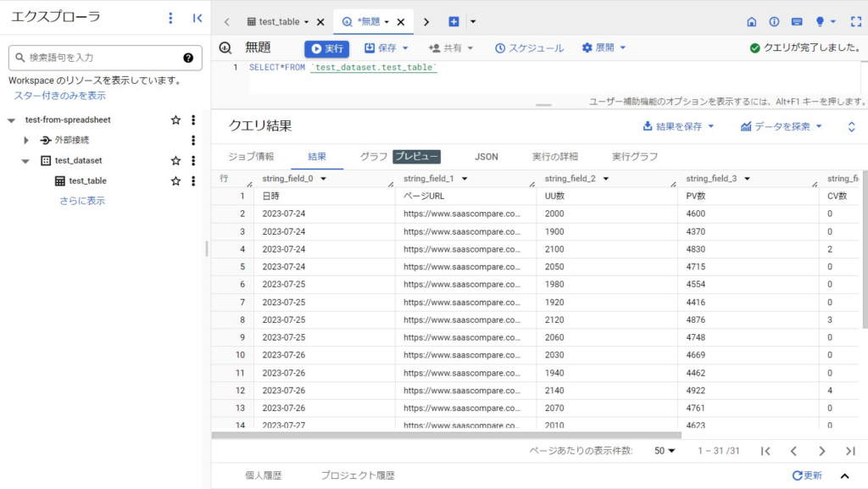Open rows per page dropdown showing 50
The height and width of the screenshot is (489, 868).
pyautogui.click(x=665, y=451)
